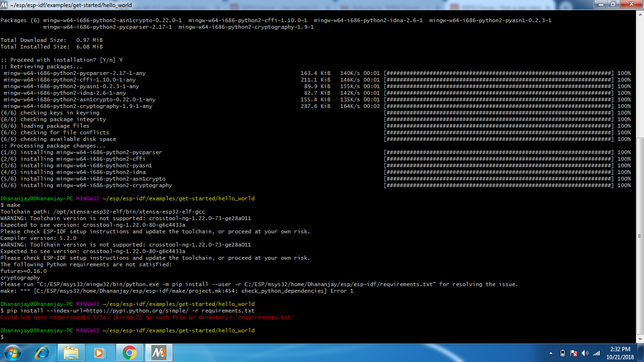This screenshot has height=362, width=644.
Task: Click the "Toolchain path" output line
Action: click(x=103, y=212)
